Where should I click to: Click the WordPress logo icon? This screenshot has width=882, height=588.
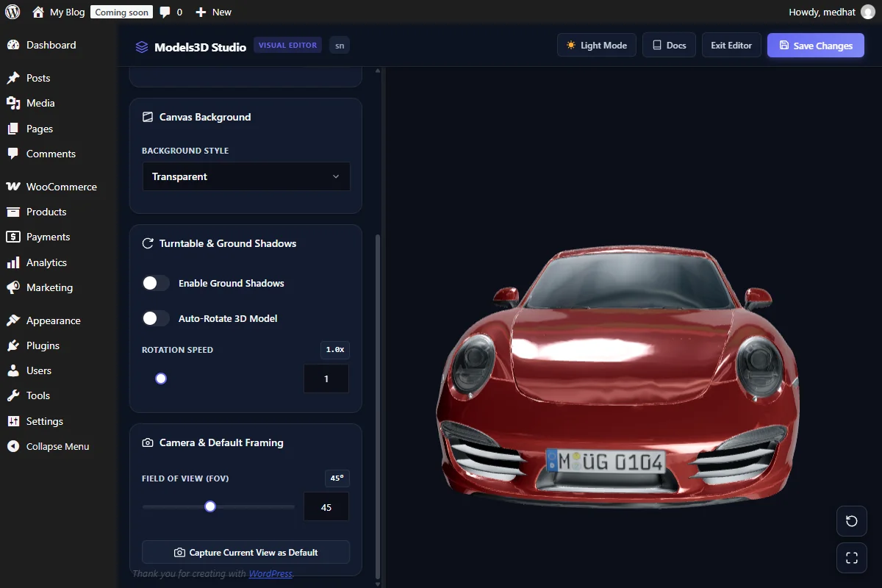click(12, 12)
